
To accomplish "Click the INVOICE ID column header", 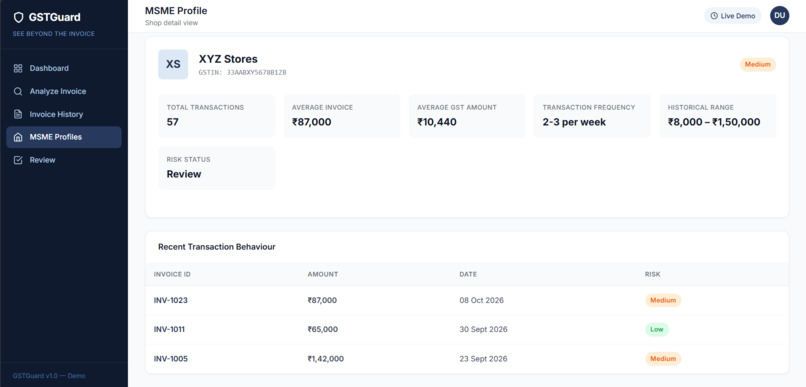I will 172,274.
